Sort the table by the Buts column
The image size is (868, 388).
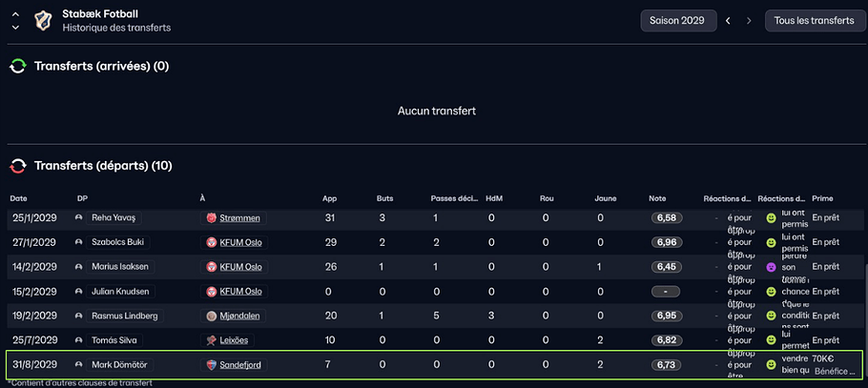click(x=386, y=198)
